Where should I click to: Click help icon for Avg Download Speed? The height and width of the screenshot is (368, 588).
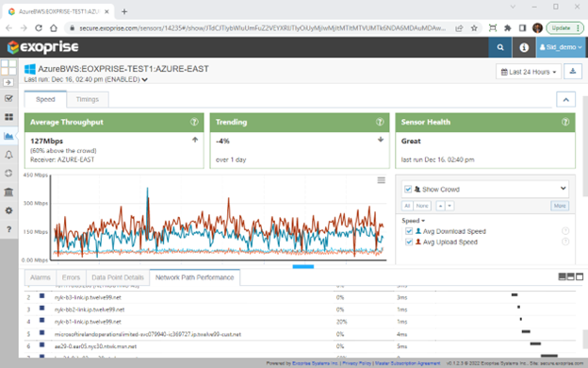click(565, 231)
